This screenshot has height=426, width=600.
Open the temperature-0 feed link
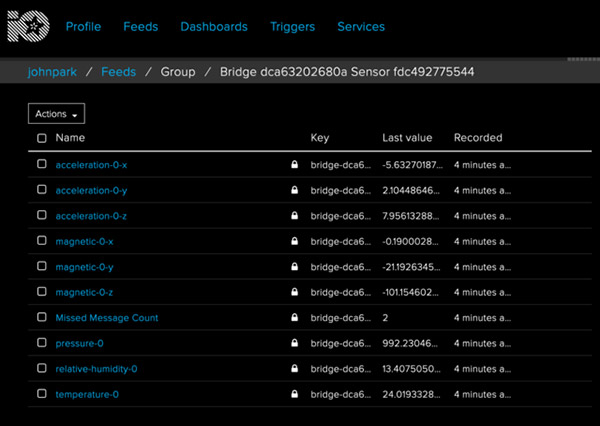click(87, 395)
